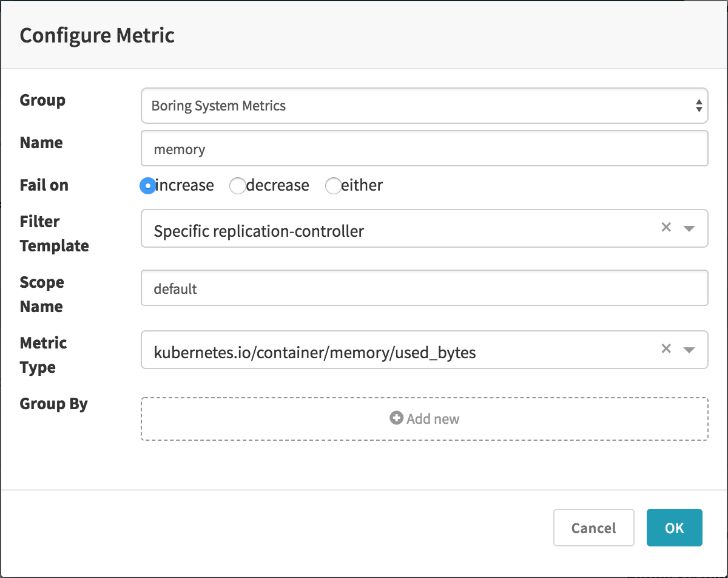Click the Group By label
728x578 pixels.
54,404
